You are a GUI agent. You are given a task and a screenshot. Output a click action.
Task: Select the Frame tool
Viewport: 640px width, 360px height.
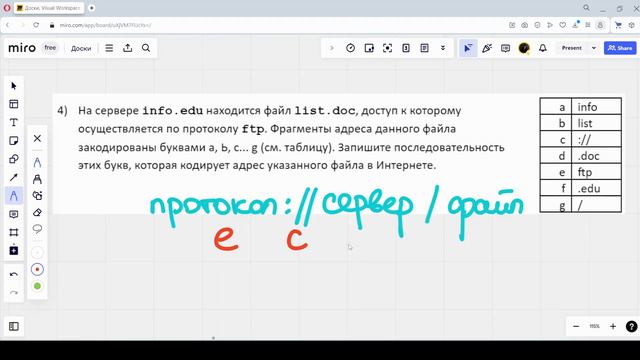pos(14,232)
